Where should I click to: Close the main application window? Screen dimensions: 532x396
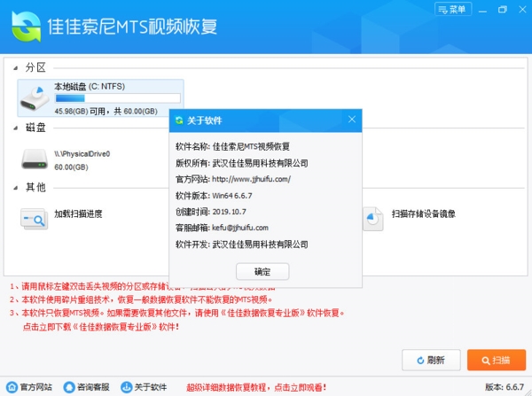(x=522, y=10)
